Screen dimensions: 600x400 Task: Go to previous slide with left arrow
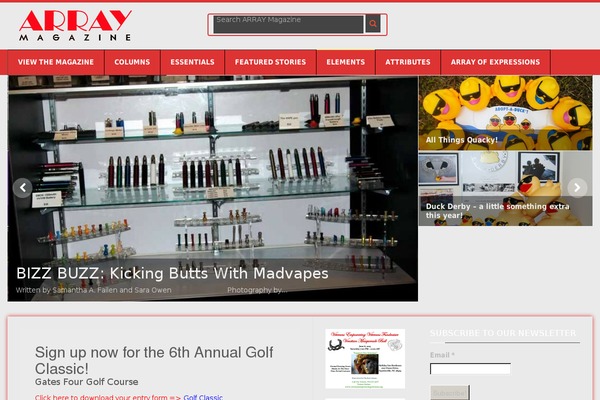23,188
